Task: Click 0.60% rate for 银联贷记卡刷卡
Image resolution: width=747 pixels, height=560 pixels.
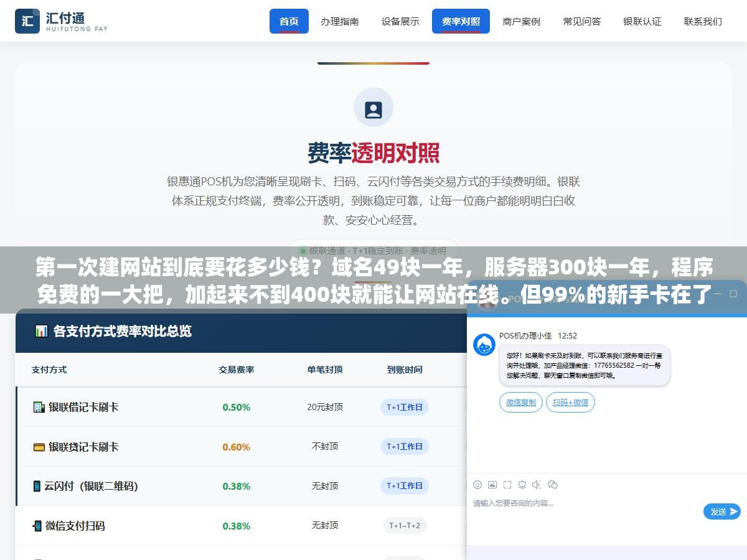Action: [x=237, y=447]
